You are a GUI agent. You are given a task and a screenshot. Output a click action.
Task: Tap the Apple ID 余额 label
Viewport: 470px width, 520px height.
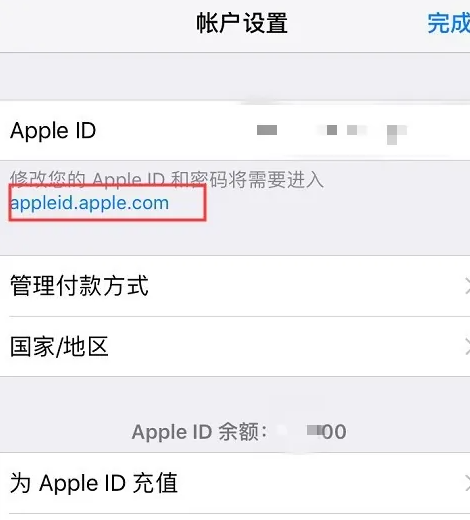199,432
